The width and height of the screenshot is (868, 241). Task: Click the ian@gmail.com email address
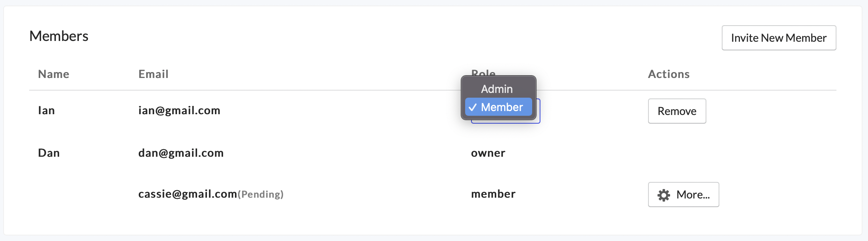tap(179, 110)
